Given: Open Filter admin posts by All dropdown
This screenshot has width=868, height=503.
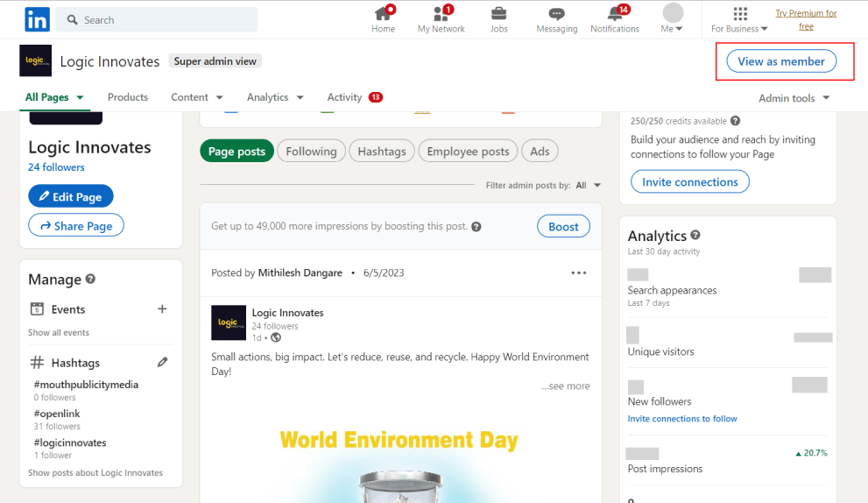Looking at the screenshot, I should pyautogui.click(x=589, y=185).
